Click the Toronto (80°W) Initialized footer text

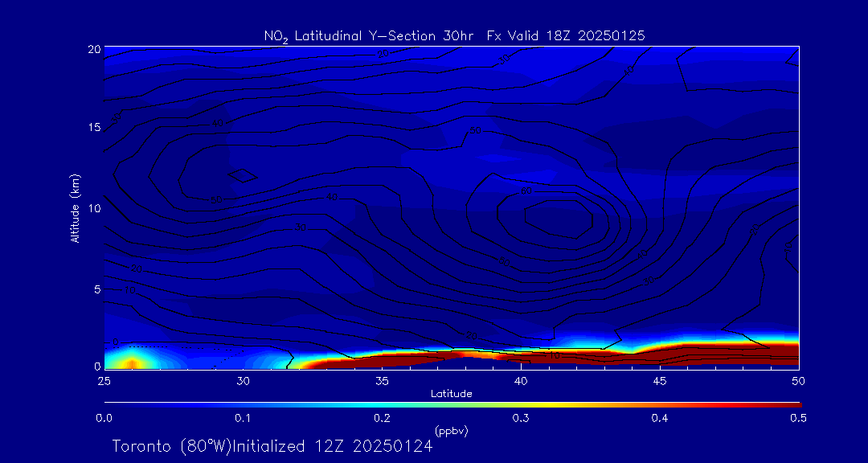tap(272, 446)
